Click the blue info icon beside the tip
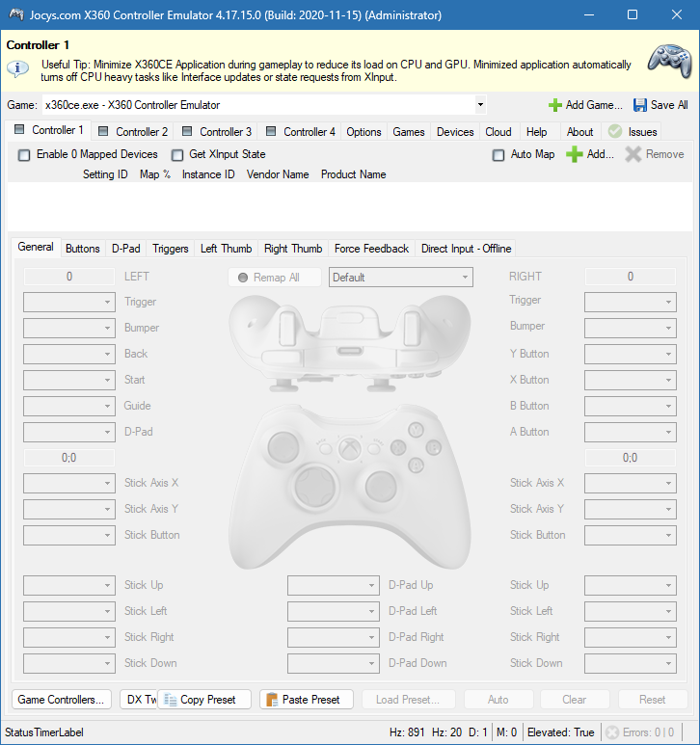This screenshot has height=745, width=700. point(17,68)
